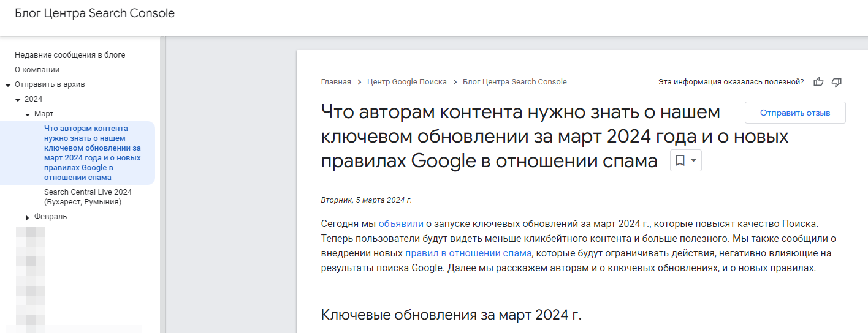Click the page header title at top left
Image resolution: width=868 pixels, height=333 pixels.
[94, 13]
